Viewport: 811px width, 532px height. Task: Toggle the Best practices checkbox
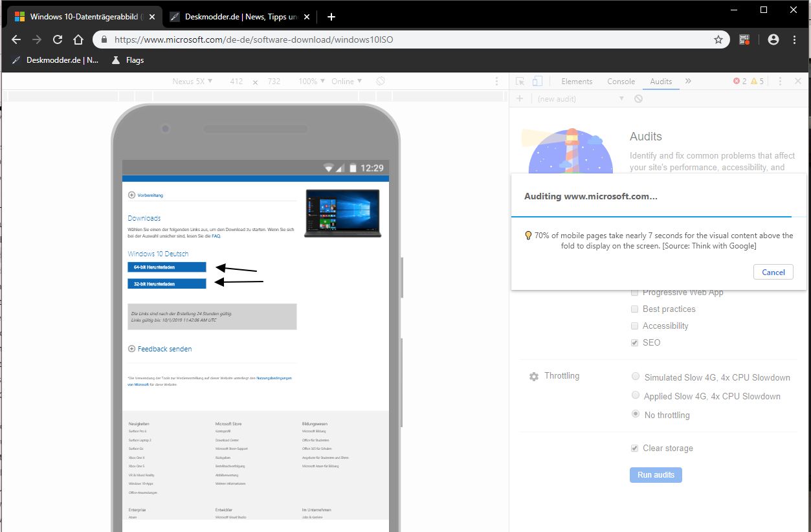[x=635, y=309]
